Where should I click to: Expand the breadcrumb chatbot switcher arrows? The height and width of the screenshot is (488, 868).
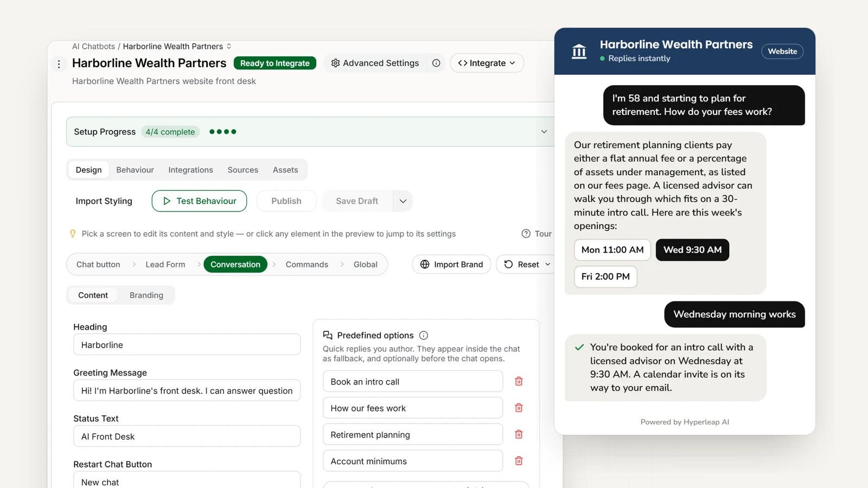(x=229, y=46)
